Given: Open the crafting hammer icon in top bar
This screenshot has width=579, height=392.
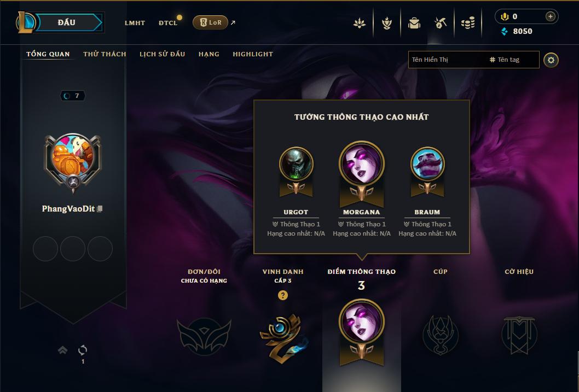Looking at the screenshot, I should pos(441,24).
